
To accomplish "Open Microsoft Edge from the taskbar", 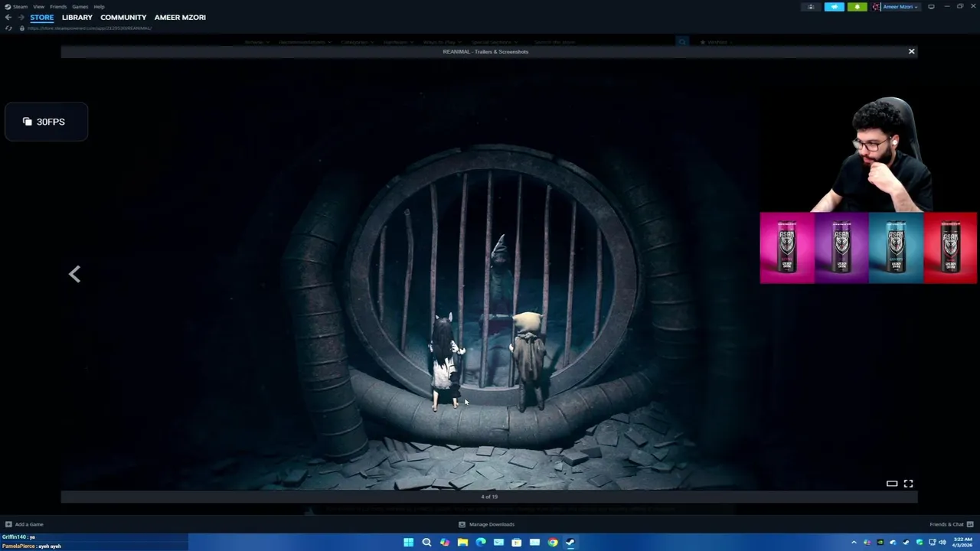I will click(481, 543).
